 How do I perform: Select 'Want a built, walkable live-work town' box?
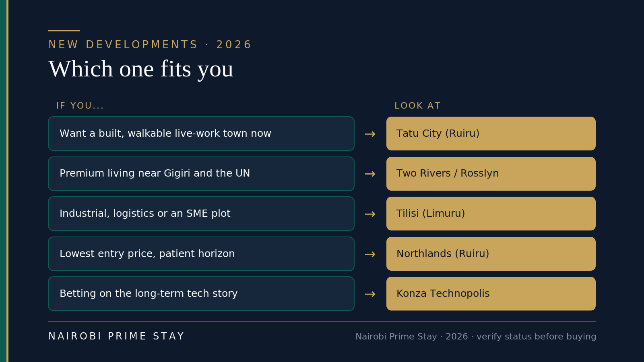tap(201, 134)
